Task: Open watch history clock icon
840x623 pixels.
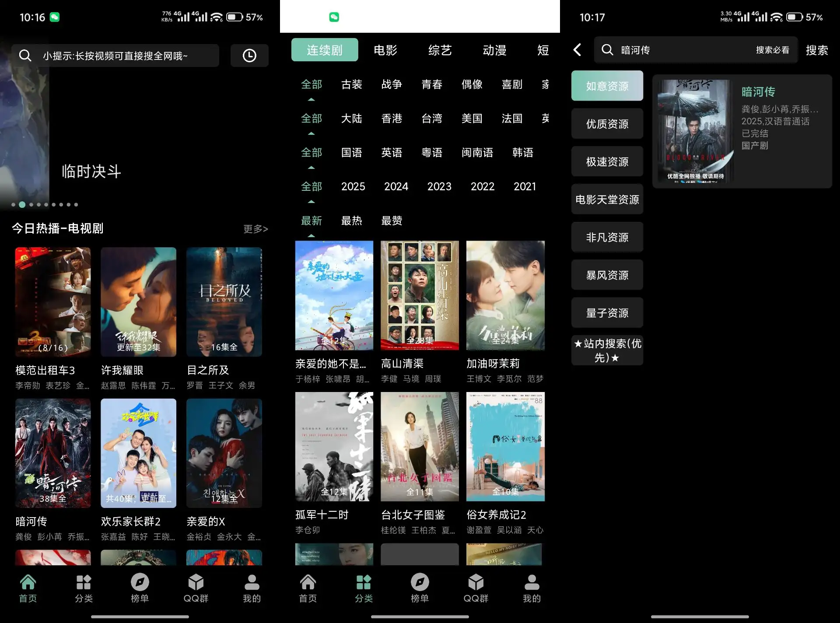Action: coord(249,56)
